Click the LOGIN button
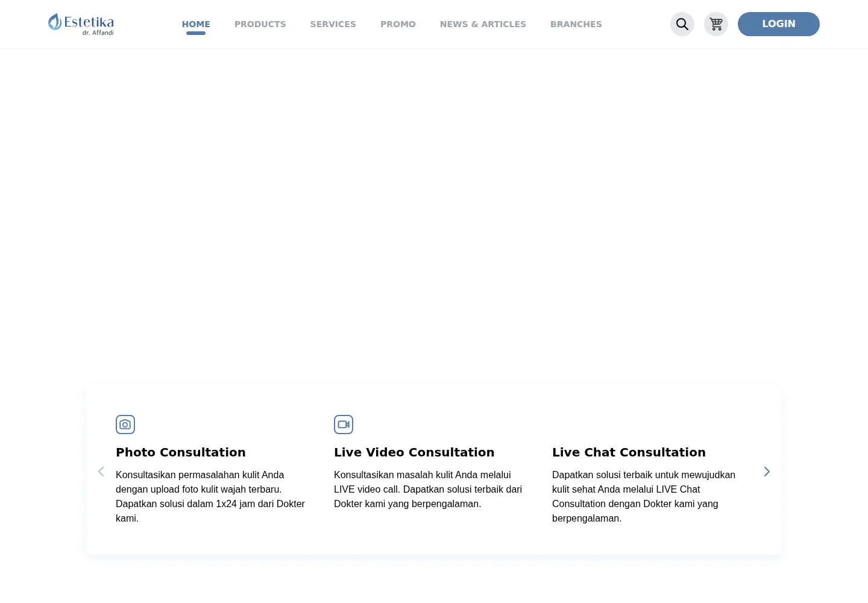Image resolution: width=868 pixels, height=603 pixels. [x=779, y=24]
